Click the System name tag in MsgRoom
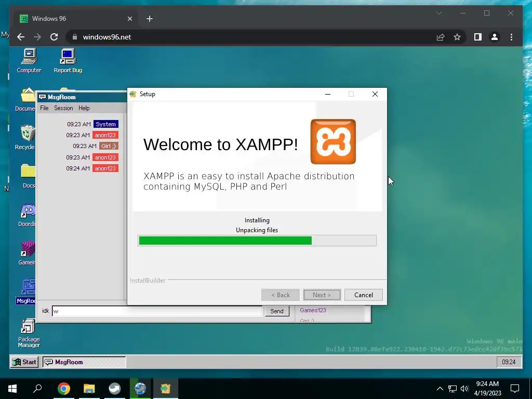 point(106,124)
